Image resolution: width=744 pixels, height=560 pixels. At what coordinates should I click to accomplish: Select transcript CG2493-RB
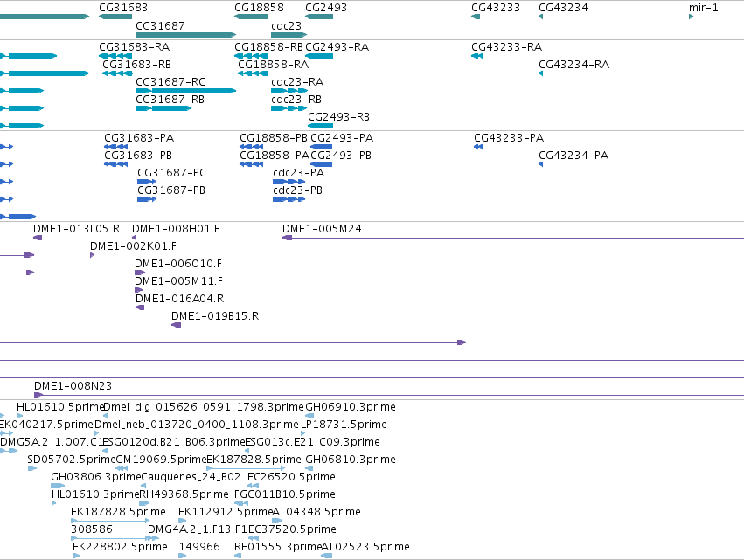point(320,126)
